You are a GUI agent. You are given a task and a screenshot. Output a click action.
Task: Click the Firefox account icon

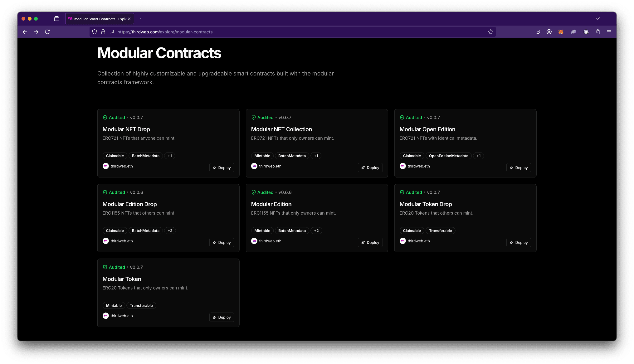(549, 32)
